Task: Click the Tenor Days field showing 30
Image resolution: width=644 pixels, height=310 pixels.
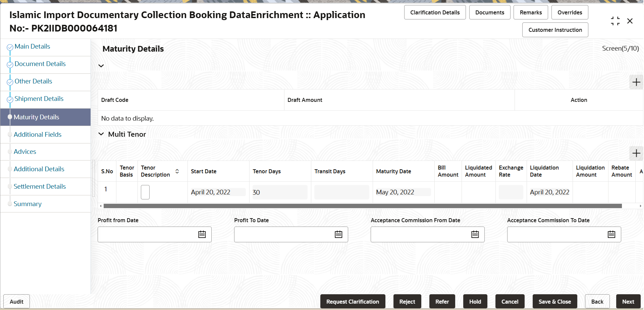Action: pos(280,192)
